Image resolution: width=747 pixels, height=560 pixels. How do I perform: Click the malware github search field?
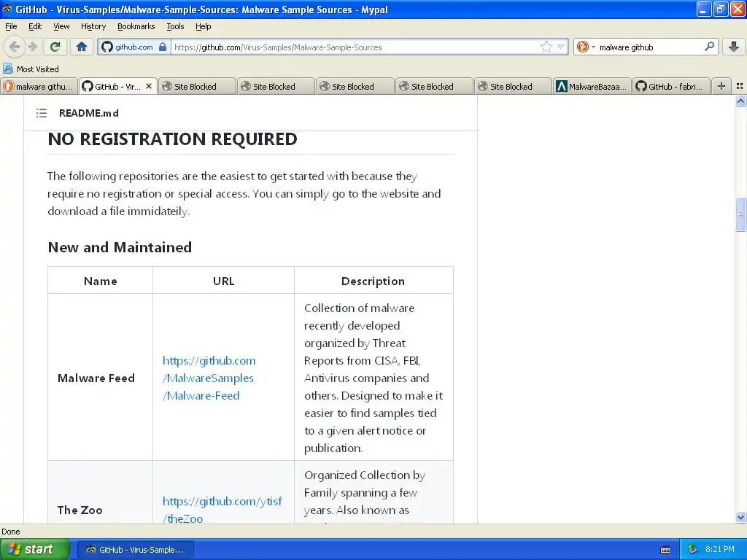[650, 47]
